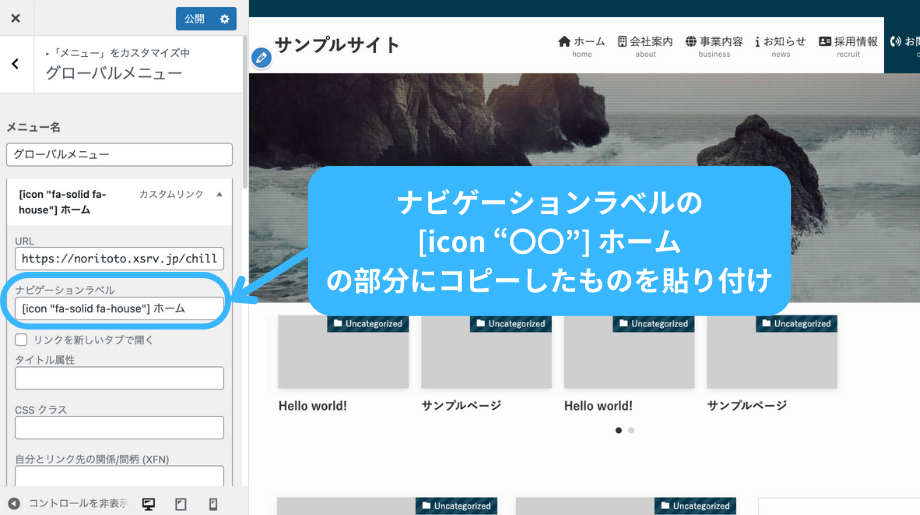Open the お知らせ navigation menu item

click(780, 45)
